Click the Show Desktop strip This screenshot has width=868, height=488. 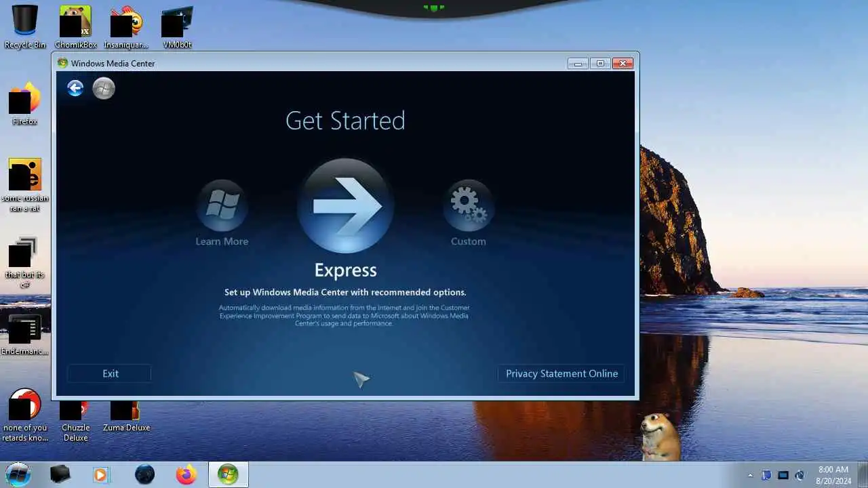(x=863, y=474)
